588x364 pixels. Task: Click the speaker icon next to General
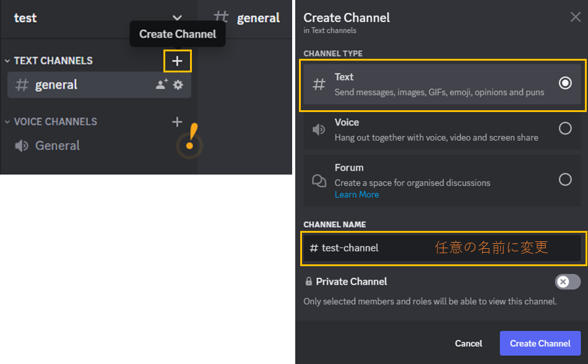(x=22, y=145)
